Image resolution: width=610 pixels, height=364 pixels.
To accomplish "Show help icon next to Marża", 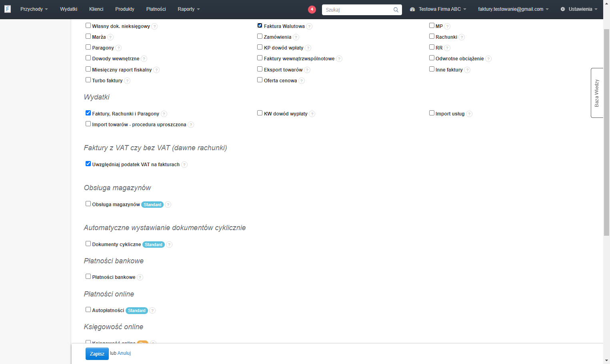I will pyautogui.click(x=110, y=37).
